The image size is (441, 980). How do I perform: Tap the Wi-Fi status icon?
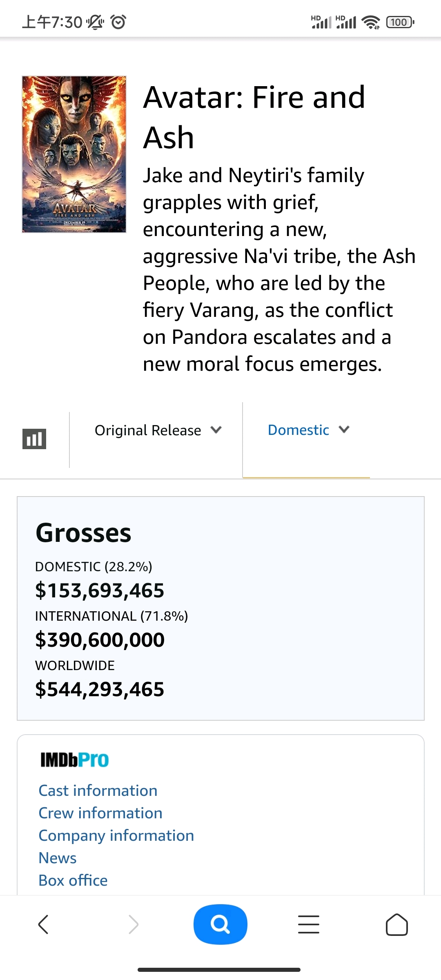tap(371, 22)
